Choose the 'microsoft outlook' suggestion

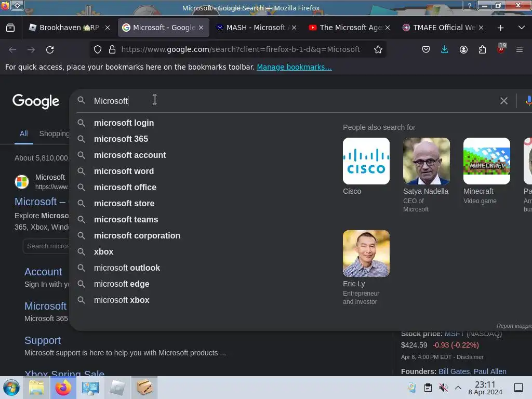(127, 268)
